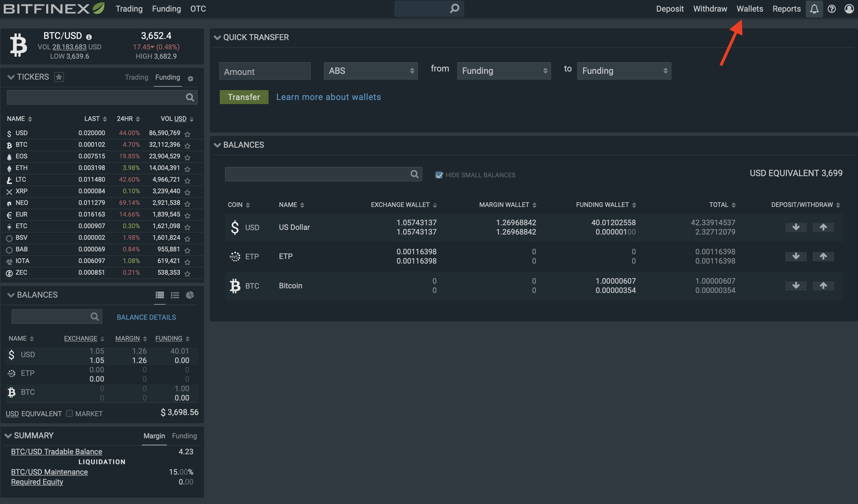Open the 'from' wallet dropdown
This screenshot has width=858, height=504.
(504, 71)
